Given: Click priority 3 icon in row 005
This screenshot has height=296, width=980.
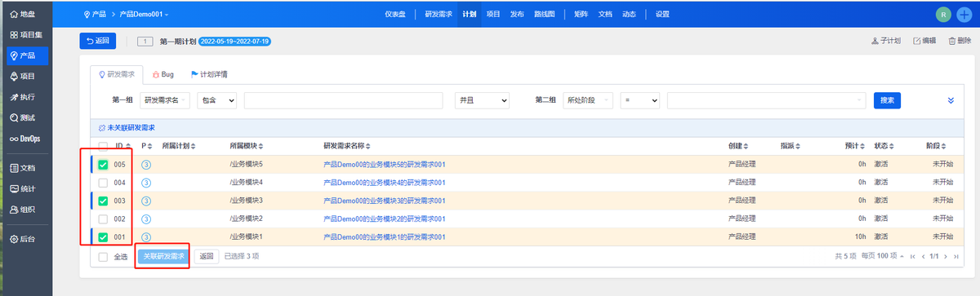Looking at the screenshot, I should [146, 165].
